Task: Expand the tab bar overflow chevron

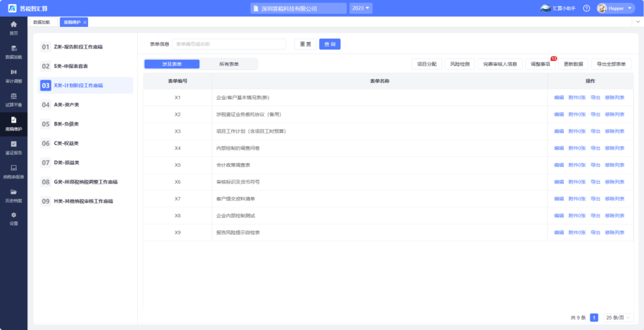Action: click(x=638, y=22)
